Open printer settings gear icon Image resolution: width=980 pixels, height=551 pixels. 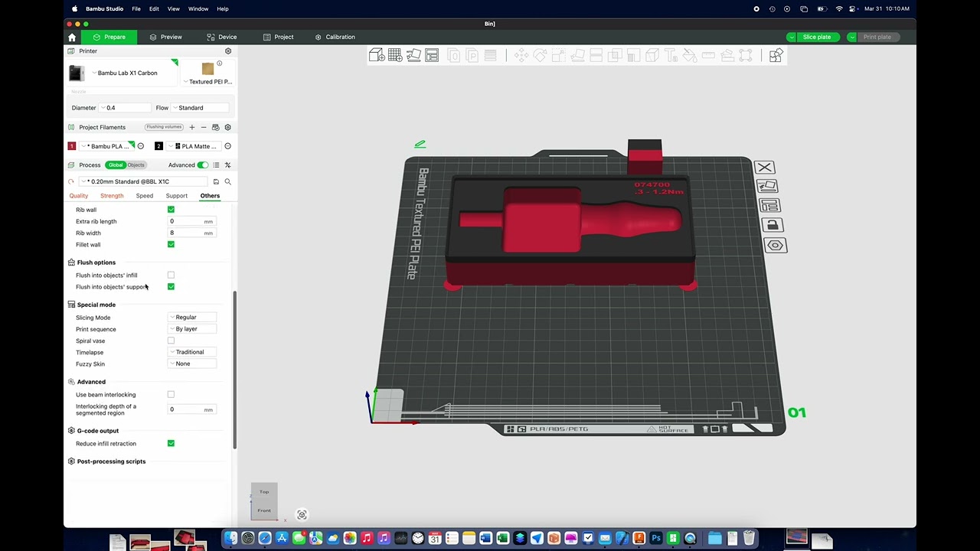pyautogui.click(x=227, y=51)
